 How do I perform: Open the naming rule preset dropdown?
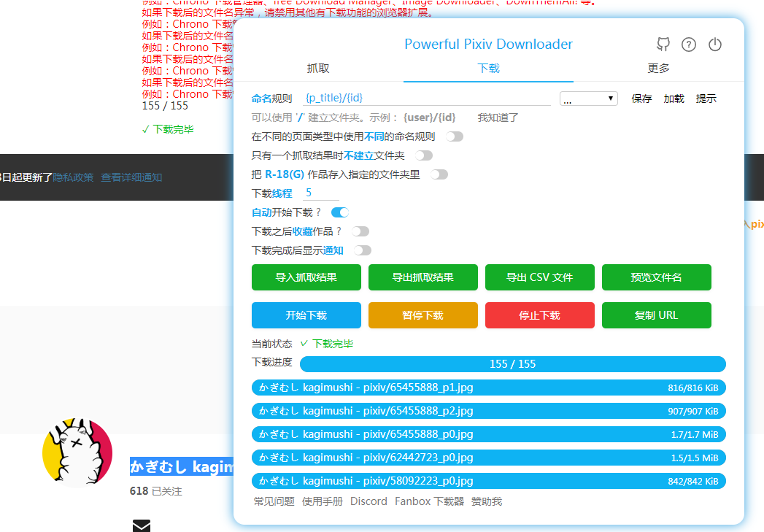coord(589,98)
